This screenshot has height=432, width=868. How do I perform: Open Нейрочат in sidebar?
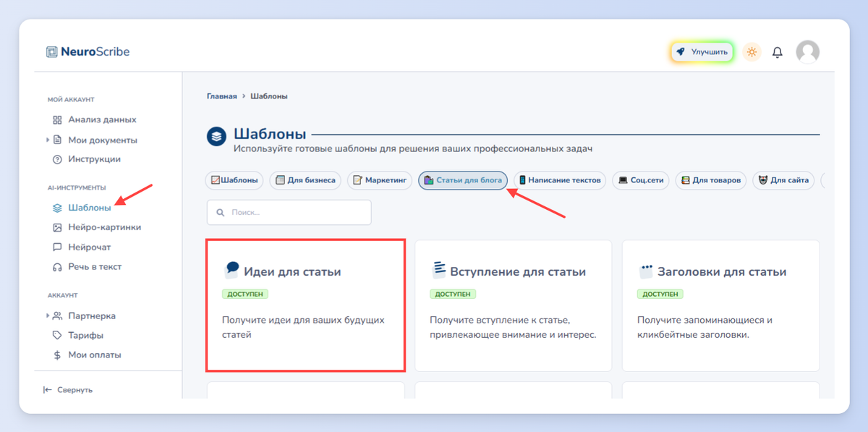click(x=90, y=247)
